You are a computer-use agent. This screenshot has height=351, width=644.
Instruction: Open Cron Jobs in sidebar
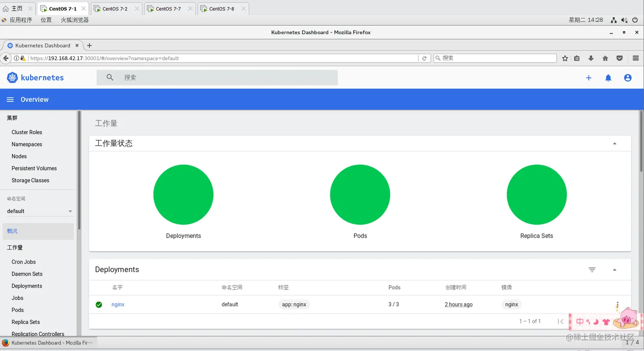tap(23, 262)
